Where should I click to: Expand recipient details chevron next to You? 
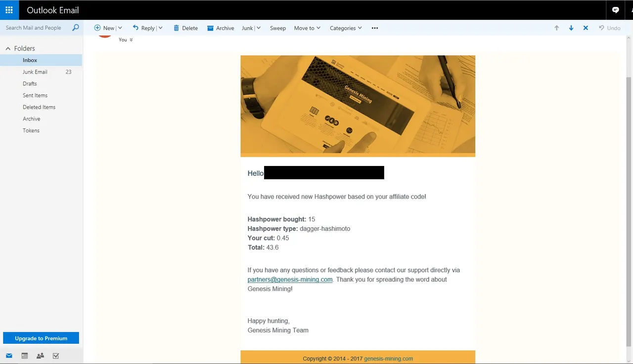point(131,40)
